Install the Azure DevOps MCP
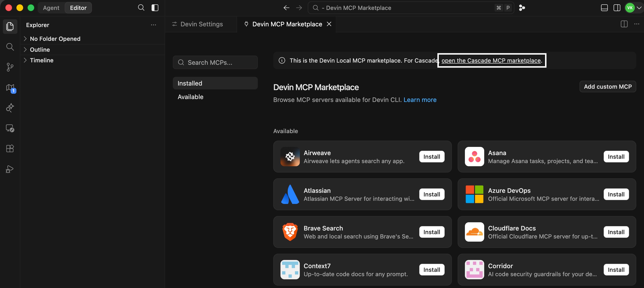The width and height of the screenshot is (644, 288). click(616, 194)
